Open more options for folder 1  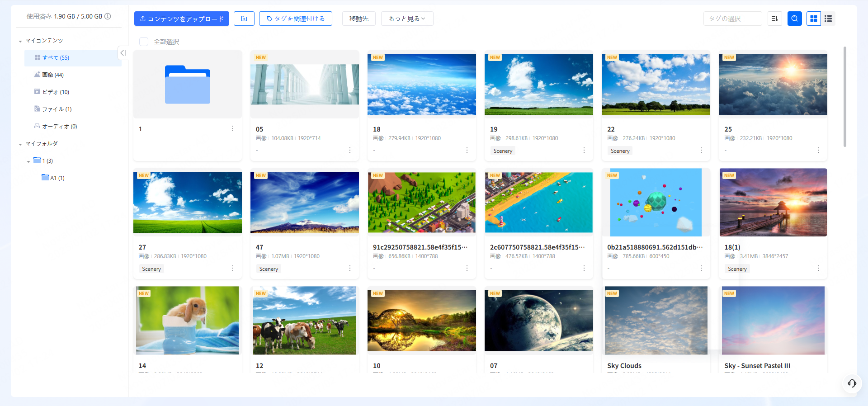(233, 129)
